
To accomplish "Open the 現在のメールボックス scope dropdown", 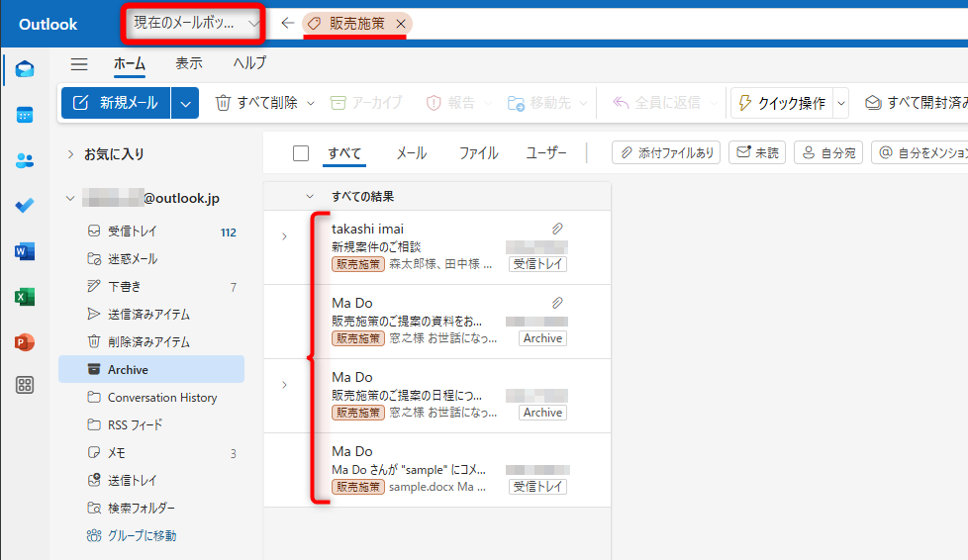I will pos(193,24).
